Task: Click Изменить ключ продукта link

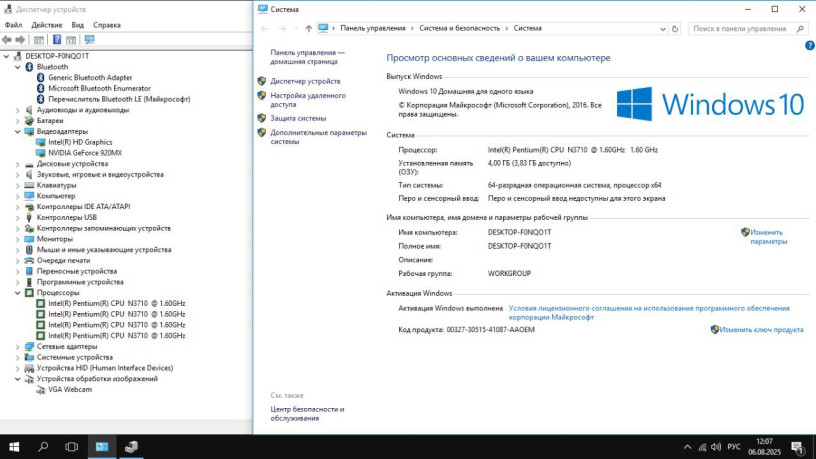Action: [761, 329]
